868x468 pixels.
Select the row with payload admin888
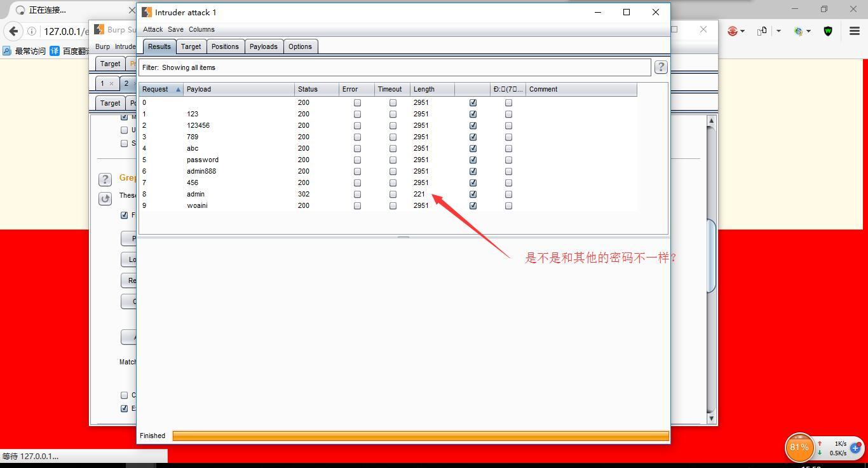(x=388, y=171)
